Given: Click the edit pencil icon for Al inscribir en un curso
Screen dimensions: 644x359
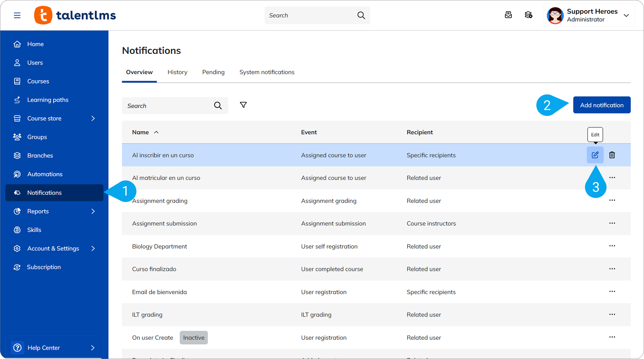Looking at the screenshot, I should (x=595, y=155).
